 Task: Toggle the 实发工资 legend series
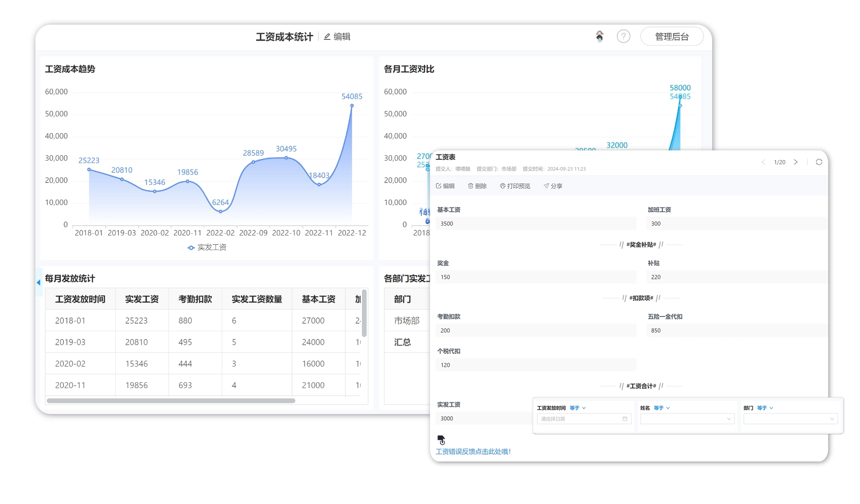click(207, 247)
